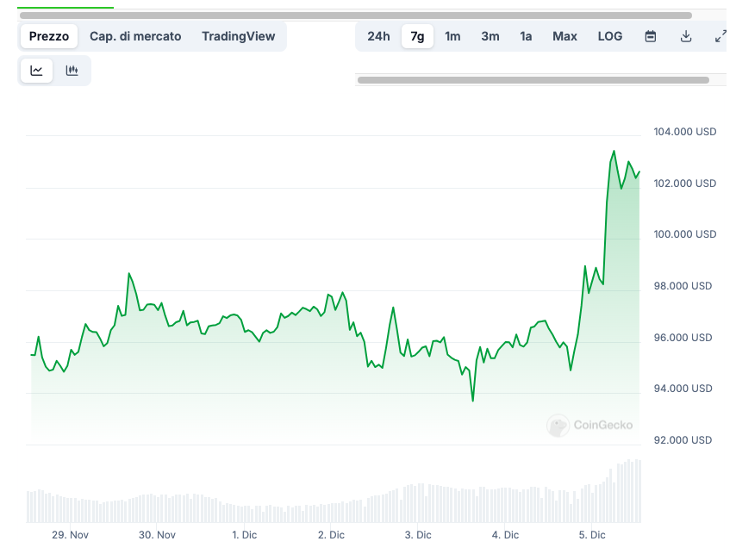Select the 3m time range
The height and width of the screenshot is (560, 736).
[490, 36]
